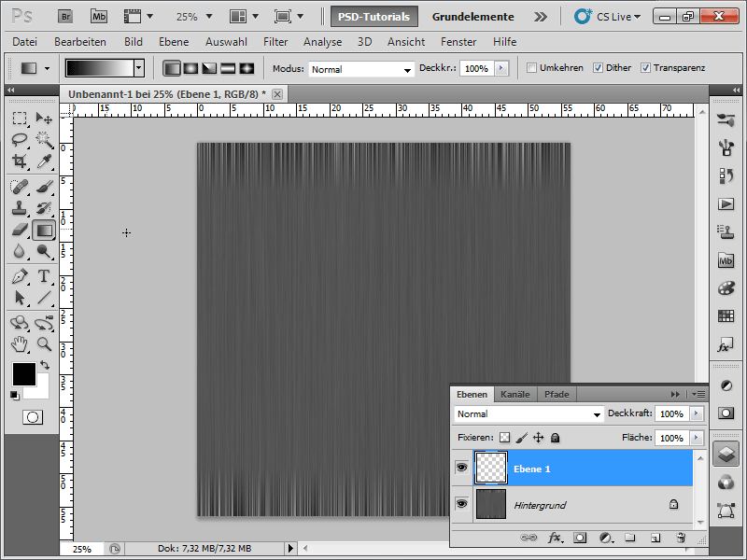Select the Eyedropper tool
This screenshot has height=560, width=747.
pos(44,161)
